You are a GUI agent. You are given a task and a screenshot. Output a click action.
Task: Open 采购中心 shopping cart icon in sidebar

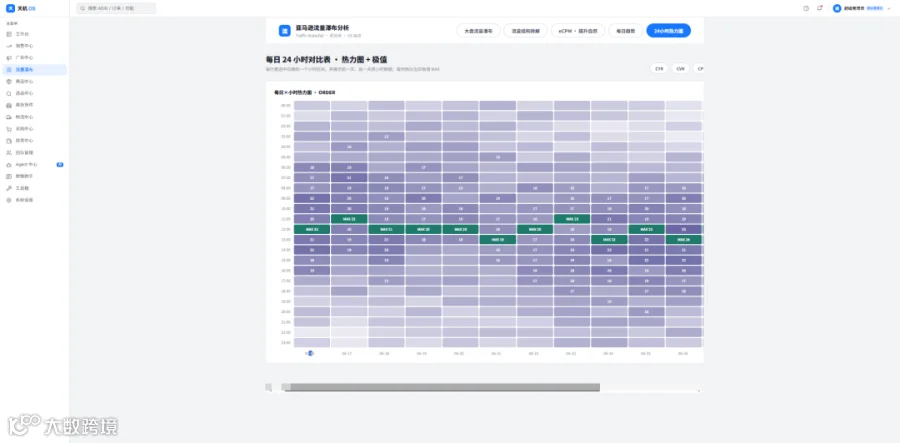(9, 129)
